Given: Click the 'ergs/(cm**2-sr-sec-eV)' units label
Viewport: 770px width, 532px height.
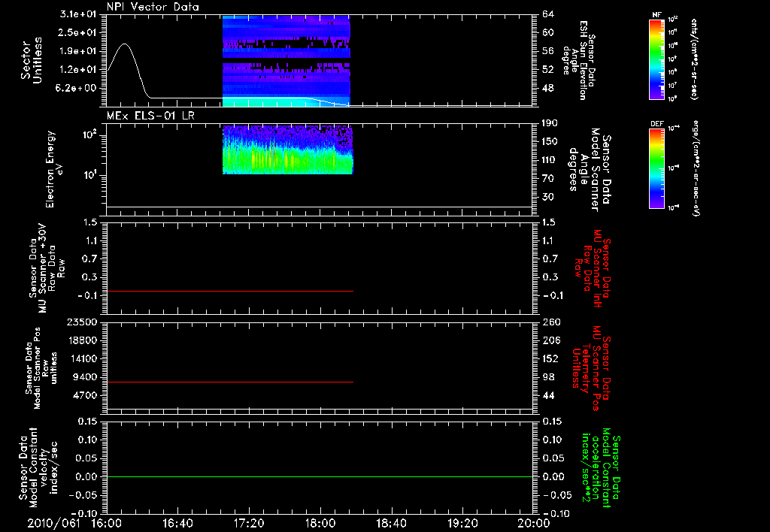Looking at the screenshot, I should point(696,168).
